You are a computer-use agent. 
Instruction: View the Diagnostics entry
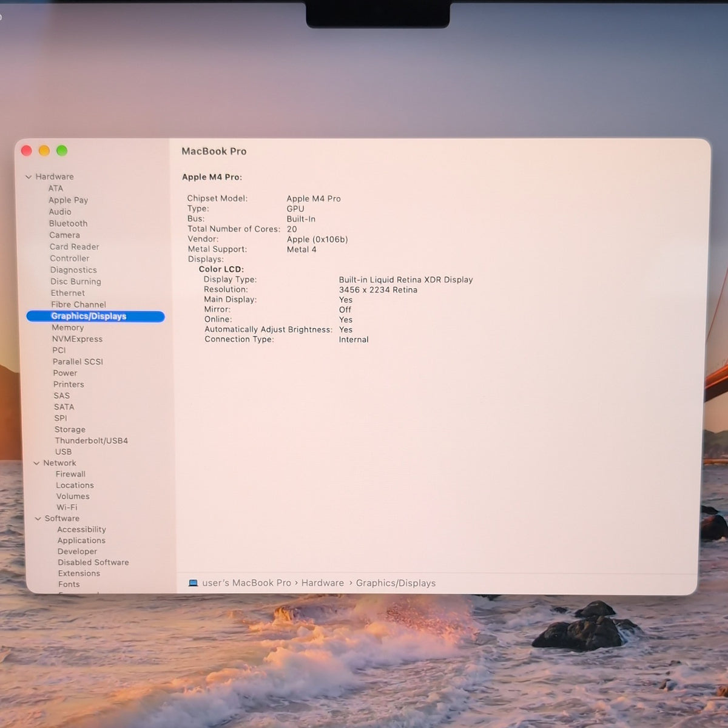point(73,270)
